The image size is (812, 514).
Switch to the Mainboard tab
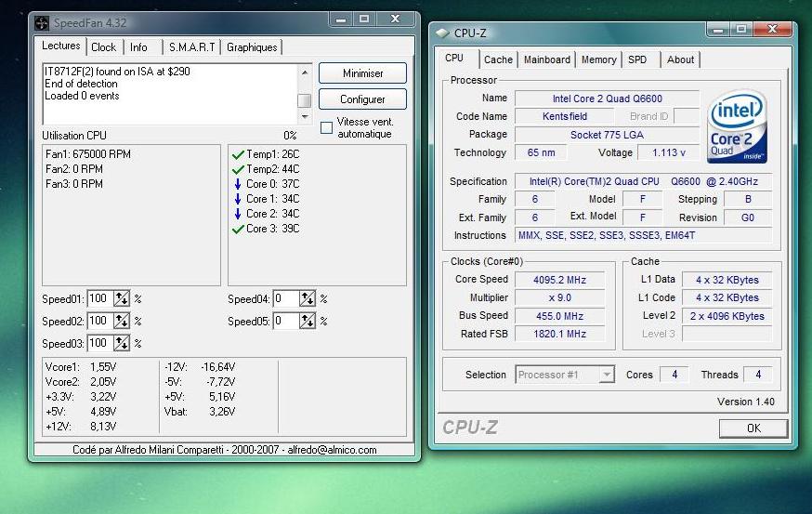[547, 59]
